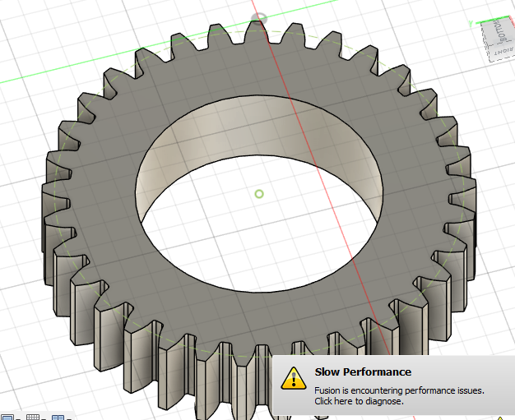Select the BOTTOM face of the ViewCube
Image resolution: width=515 pixels, height=420 pixels.
499,32
